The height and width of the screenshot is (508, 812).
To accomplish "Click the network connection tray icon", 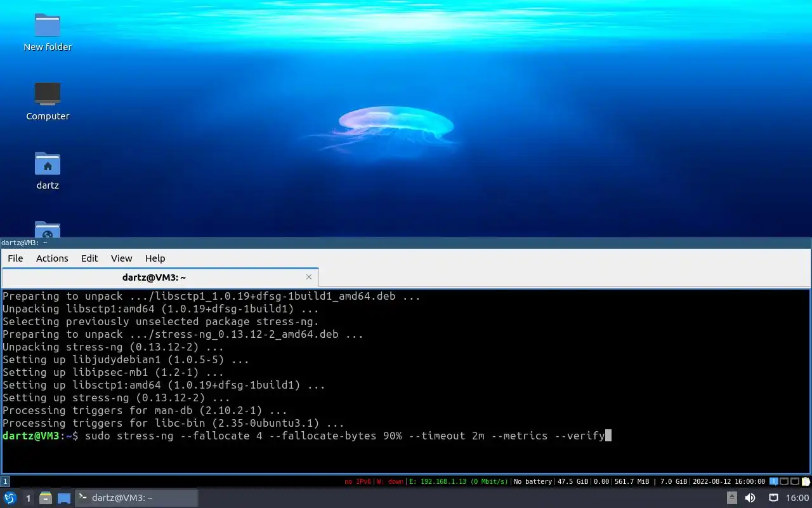I will coord(774,498).
